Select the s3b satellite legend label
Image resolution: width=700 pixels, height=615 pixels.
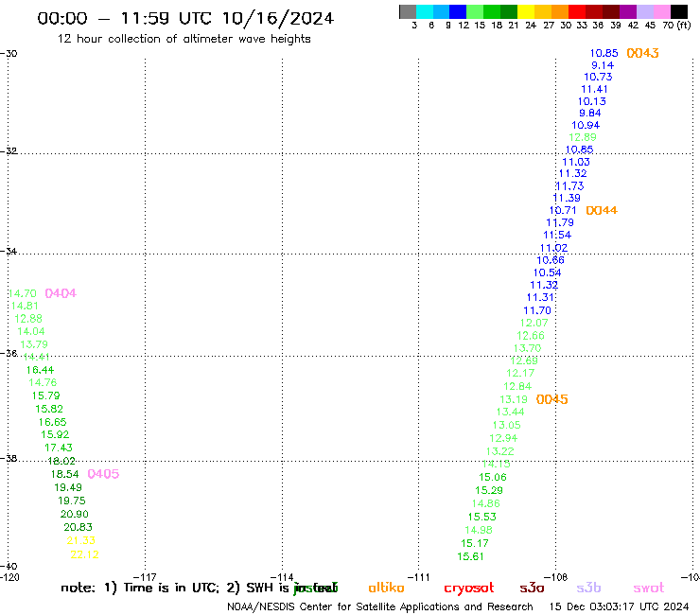tap(588, 588)
